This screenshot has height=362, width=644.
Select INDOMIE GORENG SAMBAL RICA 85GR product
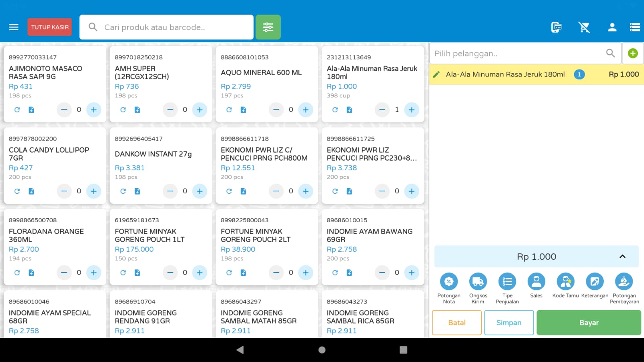pyautogui.click(x=373, y=315)
